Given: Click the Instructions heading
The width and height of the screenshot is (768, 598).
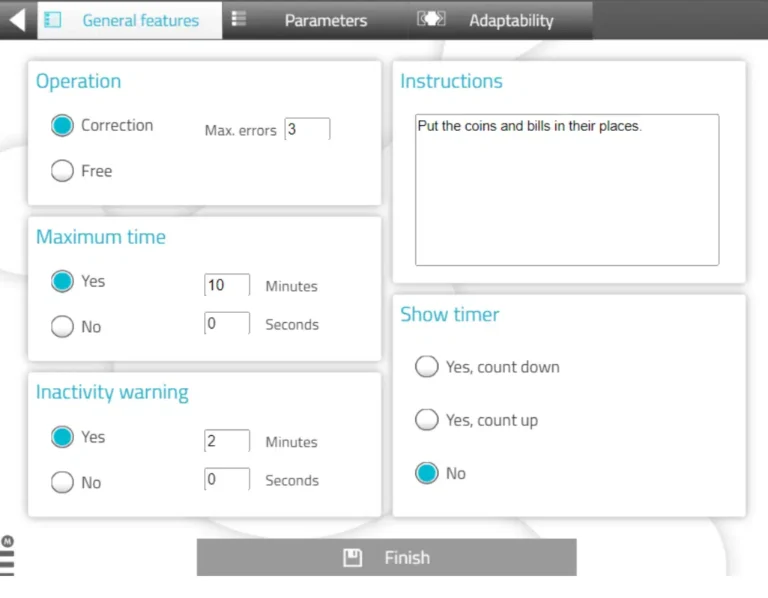Looking at the screenshot, I should 451,81.
